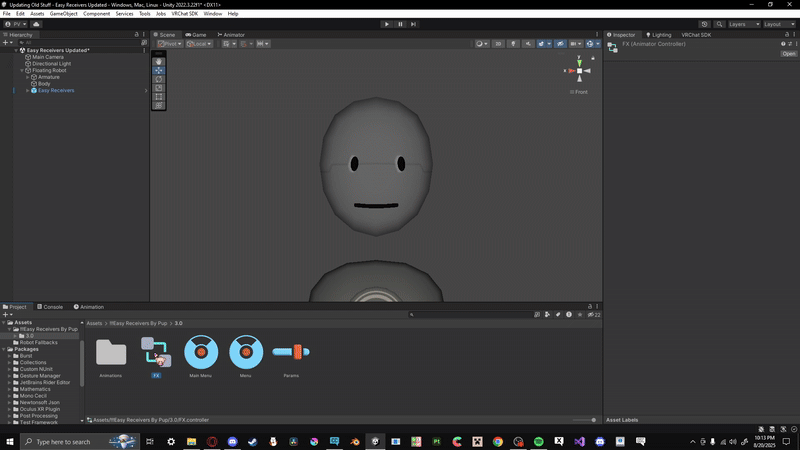The image size is (800, 450).
Task: Switch to the Console tab
Action: [x=51, y=307]
